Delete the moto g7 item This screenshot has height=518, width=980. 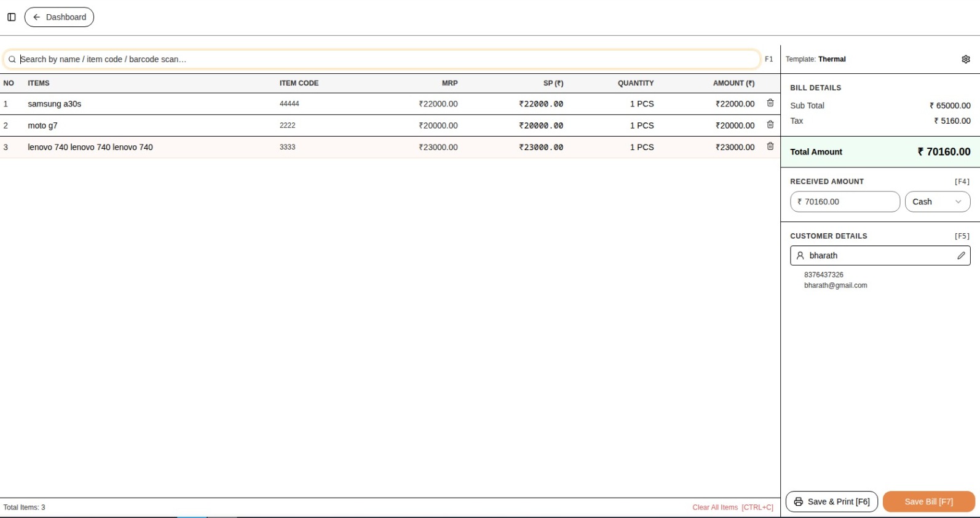[x=770, y=125]
